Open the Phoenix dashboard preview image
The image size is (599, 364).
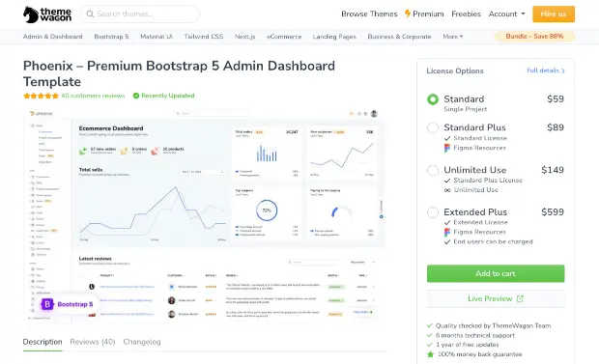click(205, 216)
